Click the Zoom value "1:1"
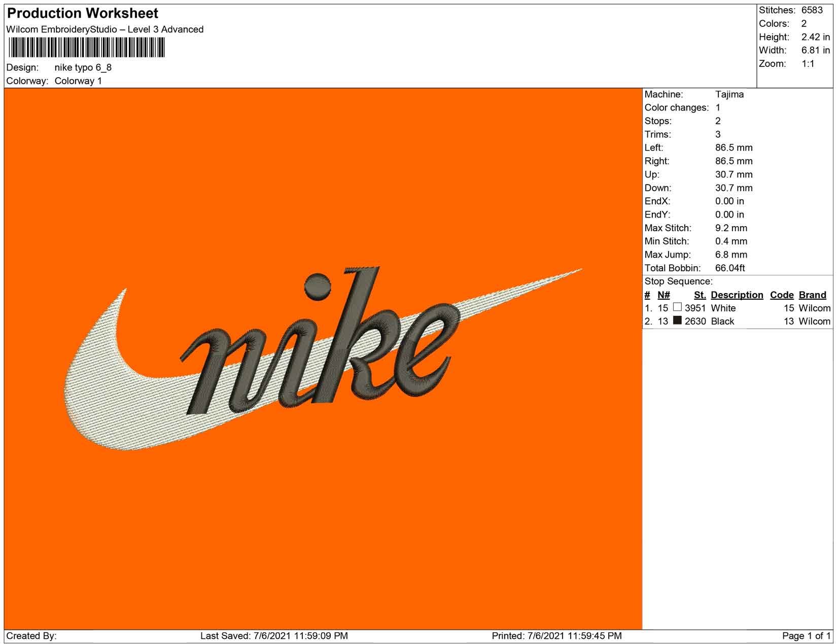 (808, 63)
